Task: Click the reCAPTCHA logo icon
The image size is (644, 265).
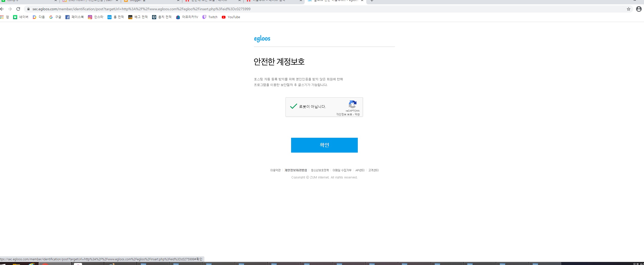Action: coord(353,104)
